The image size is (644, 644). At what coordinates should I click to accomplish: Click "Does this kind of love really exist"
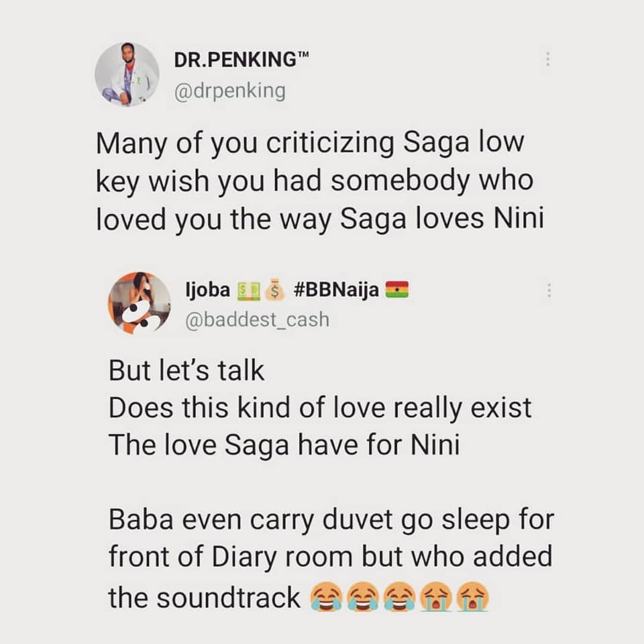[x=320, y=407]
